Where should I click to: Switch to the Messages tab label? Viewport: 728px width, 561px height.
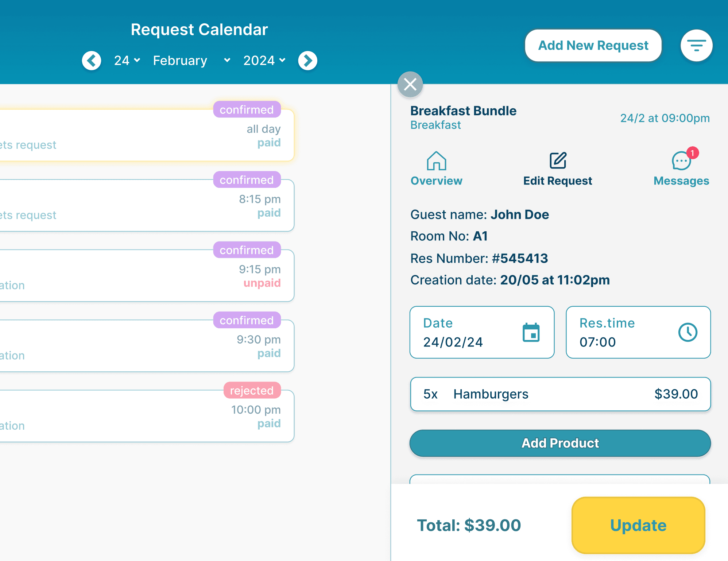(x=681, y=181)
